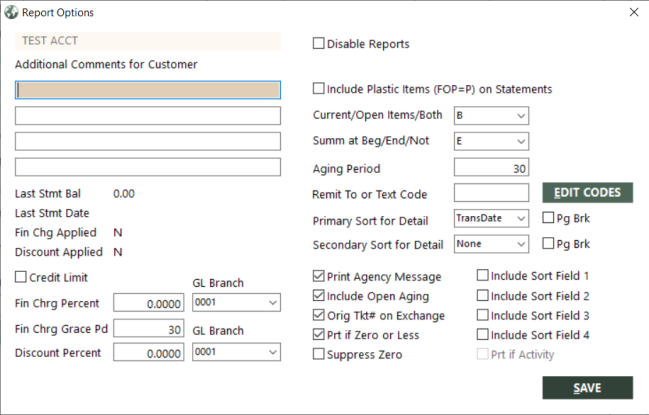Click the SAVE button

[x=587, y=388]
